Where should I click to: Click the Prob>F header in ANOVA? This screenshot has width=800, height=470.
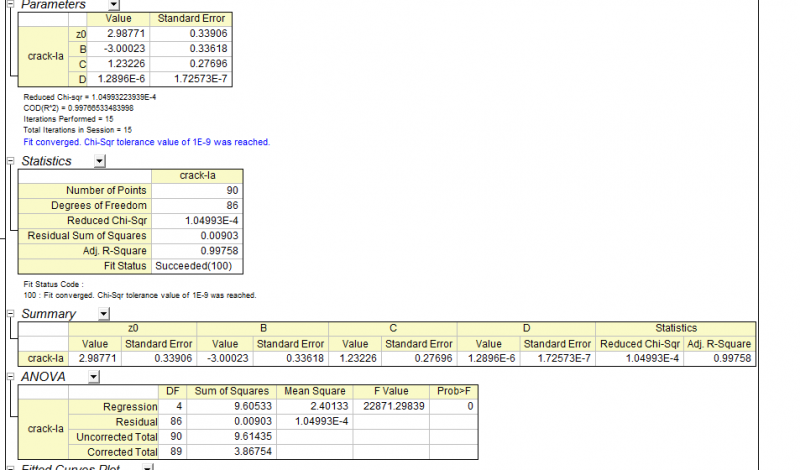[454, 392]
